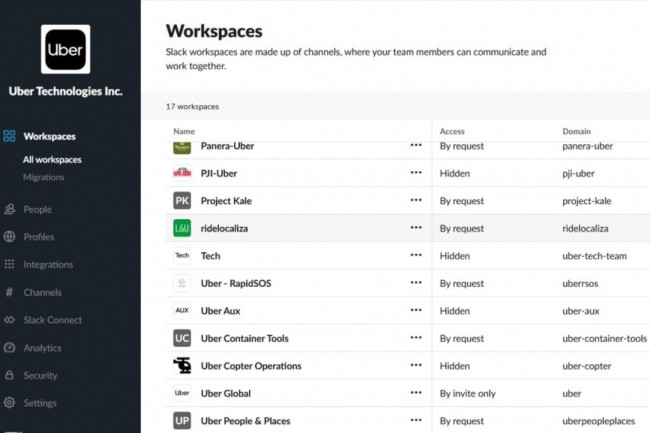Open the Panera-Uber workspace name

click(x=227, y=146)
